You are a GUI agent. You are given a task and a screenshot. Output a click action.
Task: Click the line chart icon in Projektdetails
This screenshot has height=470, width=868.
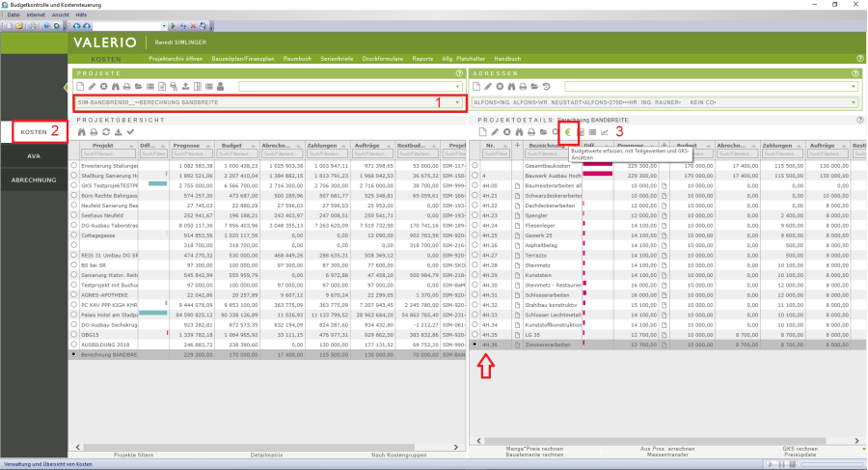[605, 131]
